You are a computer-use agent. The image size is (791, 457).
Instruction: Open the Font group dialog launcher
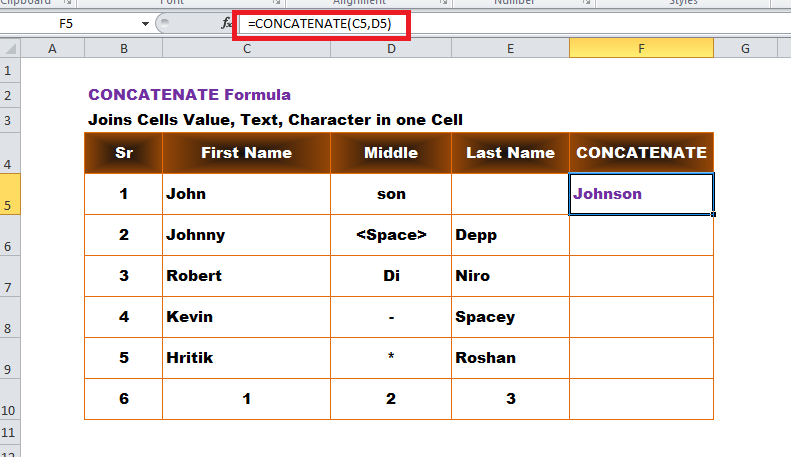click(276, 2)
